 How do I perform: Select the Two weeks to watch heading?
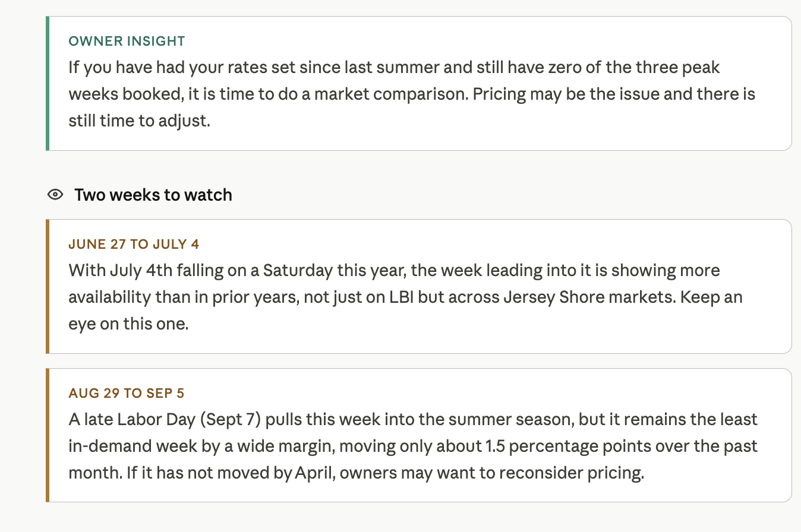pos(153,195)
